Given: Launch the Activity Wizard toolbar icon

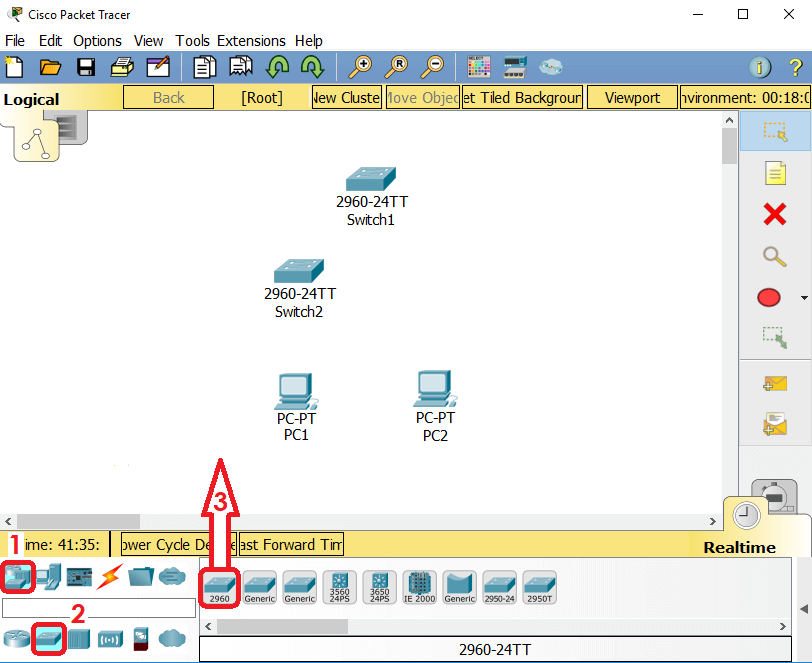Looking at the screenshot, I should tap(158, 67).
